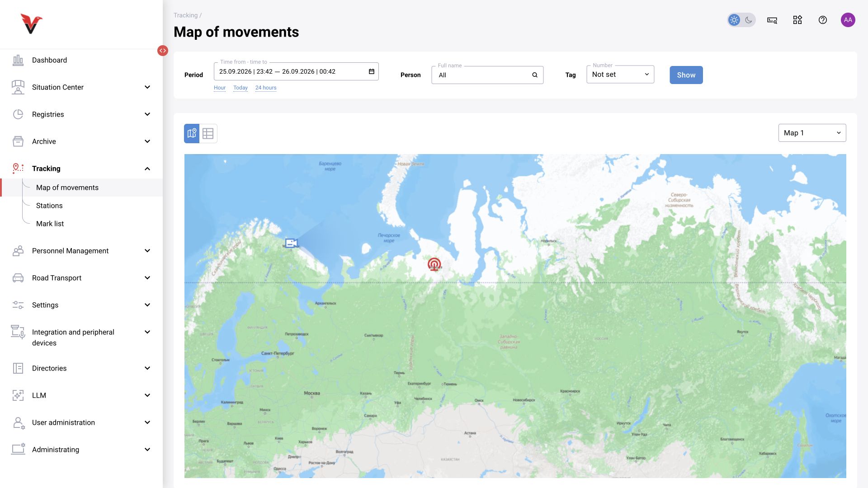Switch to map view mode
868x488 pixels.
pos(192,133)
